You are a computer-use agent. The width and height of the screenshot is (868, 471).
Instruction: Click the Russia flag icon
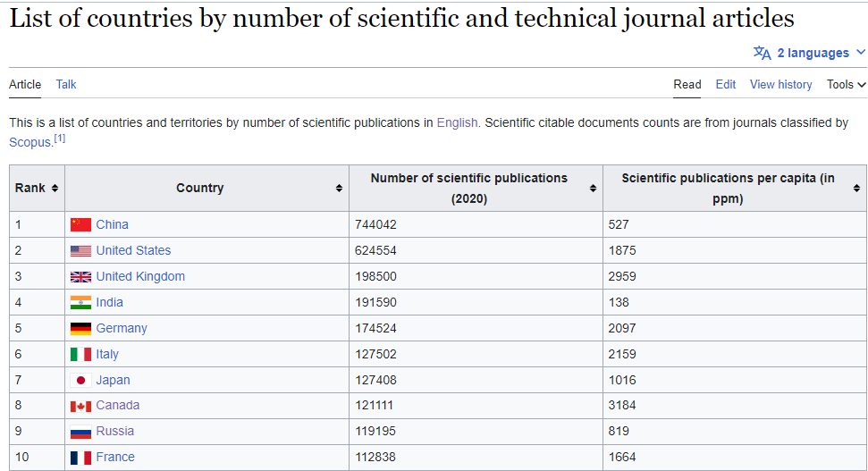(80, 432)
